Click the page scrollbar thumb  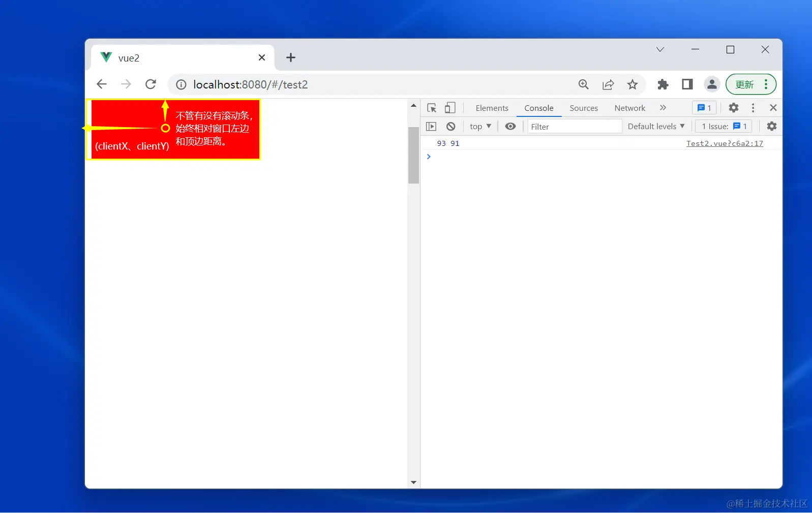[x=413, y=155]
